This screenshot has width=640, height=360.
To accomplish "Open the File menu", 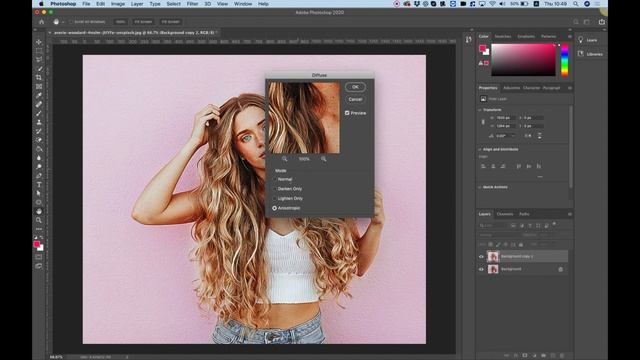I will [86, 4].
